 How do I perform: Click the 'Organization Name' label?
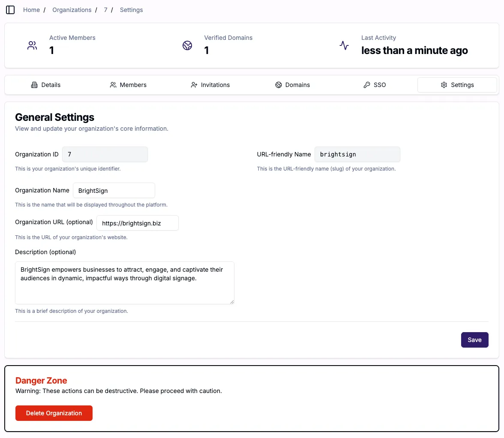click(x=42, y=190)
